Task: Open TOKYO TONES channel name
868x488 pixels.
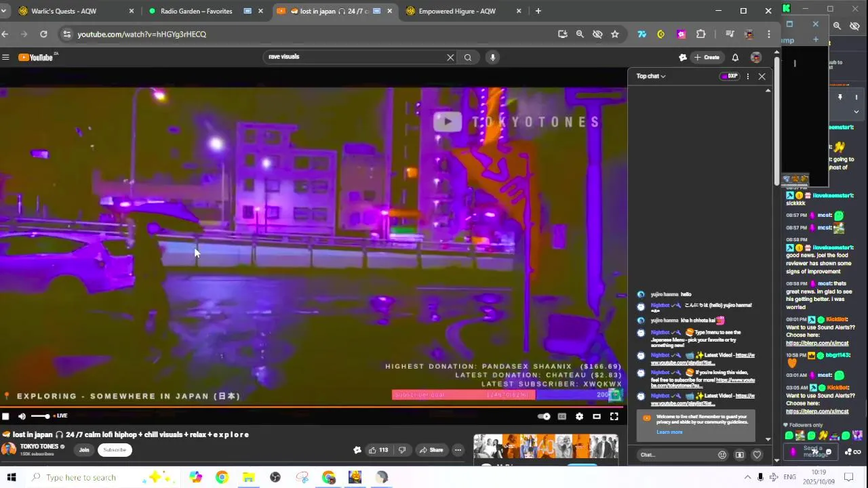Action: (39, 447)
